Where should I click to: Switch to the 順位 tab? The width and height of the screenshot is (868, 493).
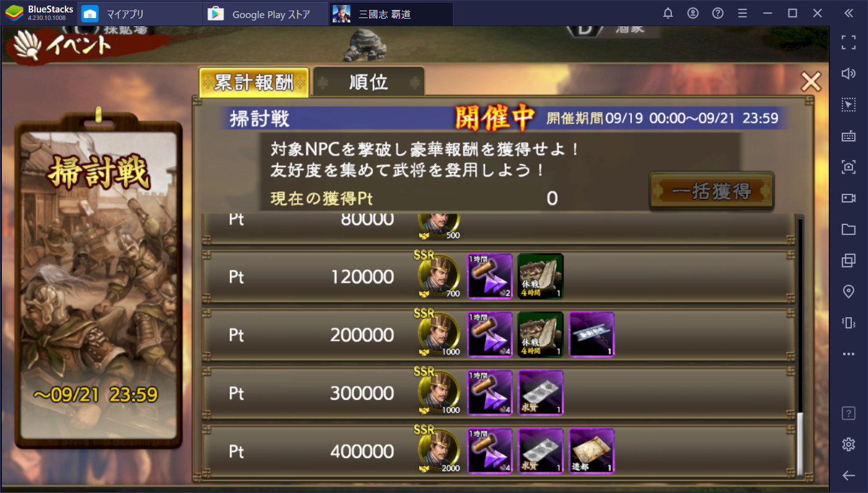(369, 82)
